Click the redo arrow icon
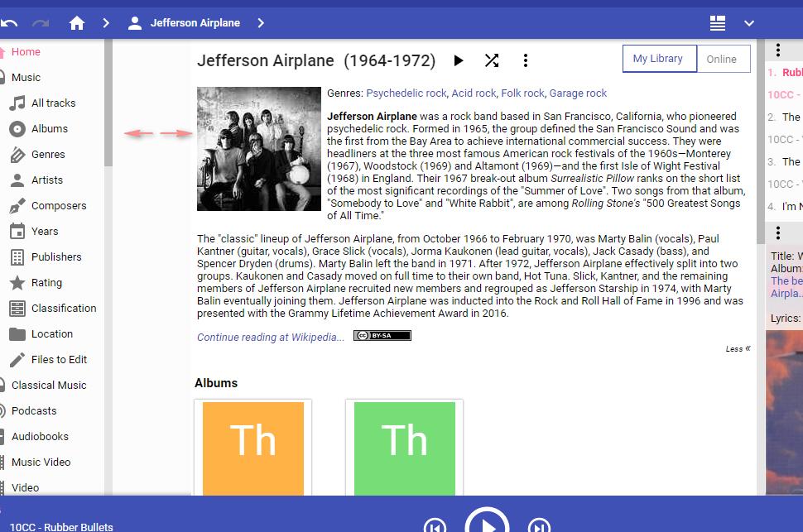 41,23
